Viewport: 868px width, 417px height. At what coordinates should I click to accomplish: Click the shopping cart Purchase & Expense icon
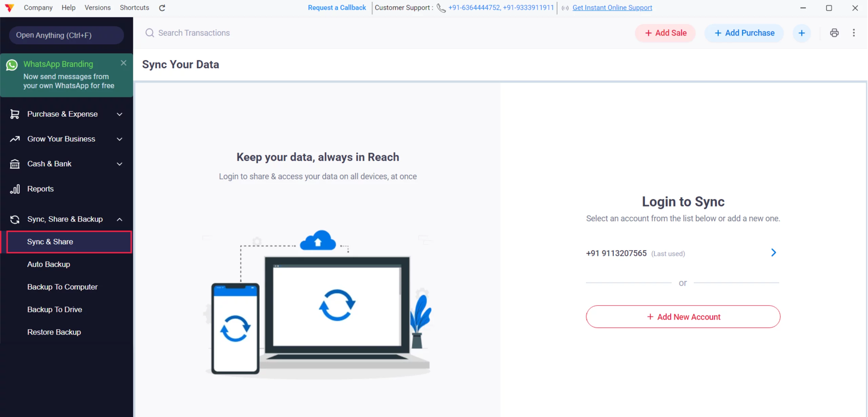pyautogui.click(x=15, y=114)
